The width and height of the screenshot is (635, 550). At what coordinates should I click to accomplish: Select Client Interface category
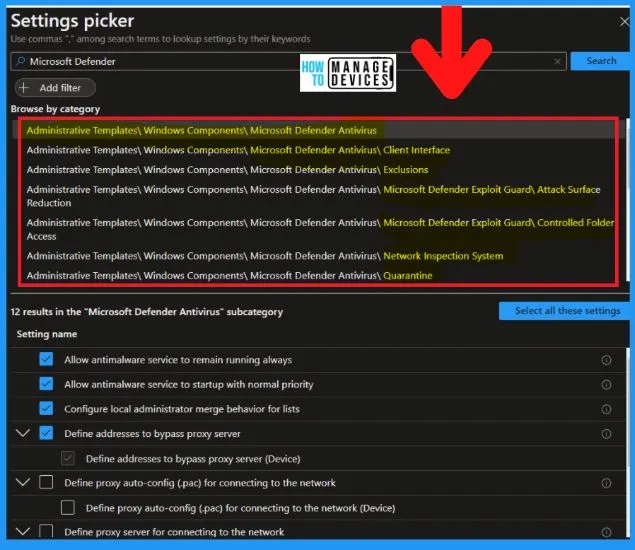click(x=238, y=150)
